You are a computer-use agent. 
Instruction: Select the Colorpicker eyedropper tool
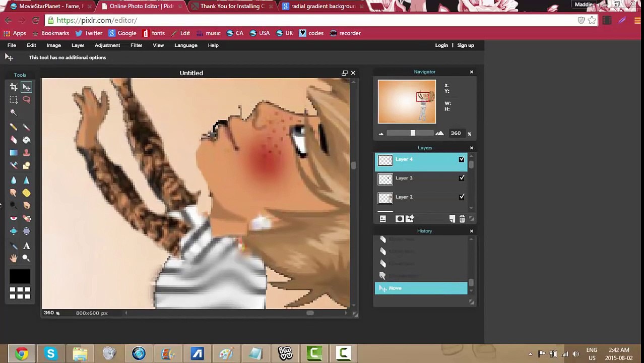coord(14,246)
